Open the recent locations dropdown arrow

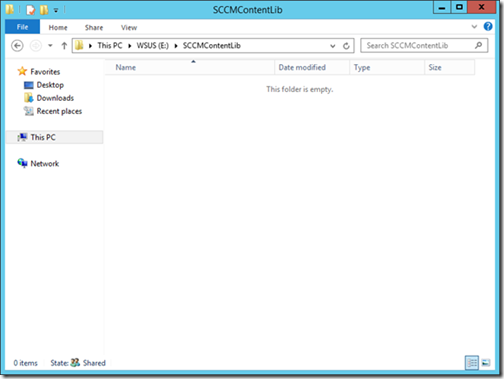[x=50, y=46]
